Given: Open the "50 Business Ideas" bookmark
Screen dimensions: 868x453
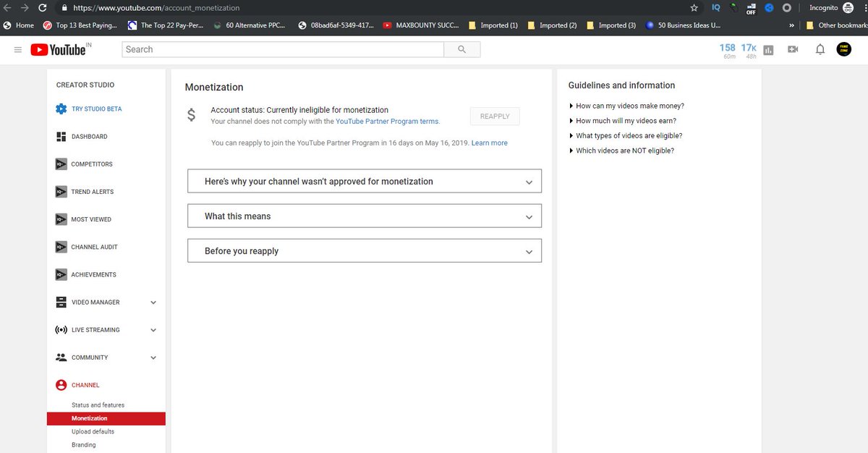Looking at the screenshot, I should (x=684, y=25).
